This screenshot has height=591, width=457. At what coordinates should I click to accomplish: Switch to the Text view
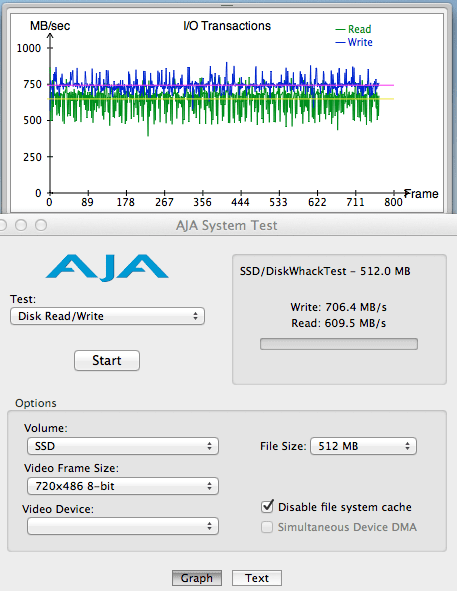[257, 578]
